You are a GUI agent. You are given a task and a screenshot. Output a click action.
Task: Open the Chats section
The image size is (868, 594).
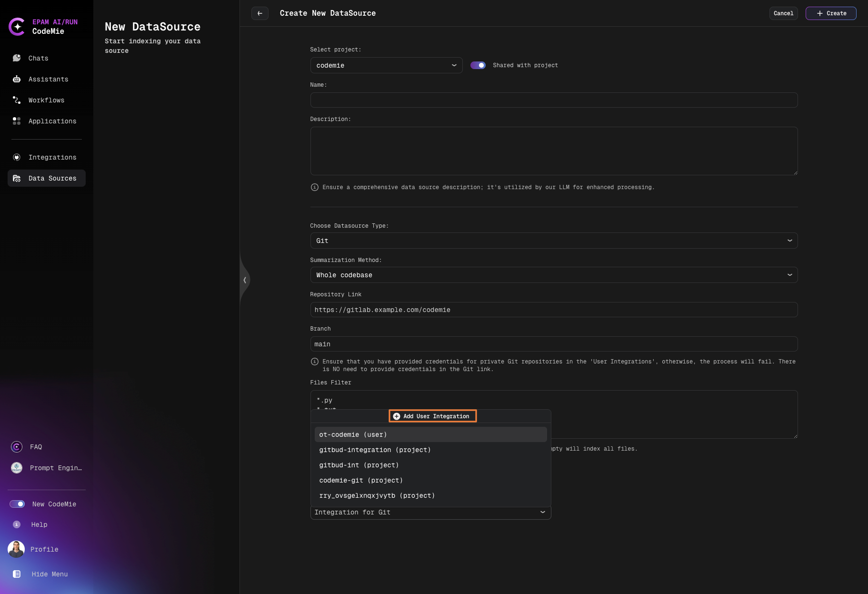(x=38, y=58)
